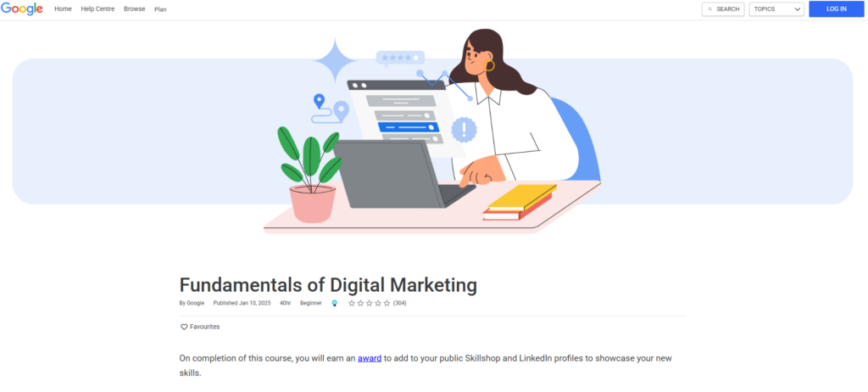Select the first rating star
The width and height of the screenshot is (868, 392).
[x=351, y=303]
